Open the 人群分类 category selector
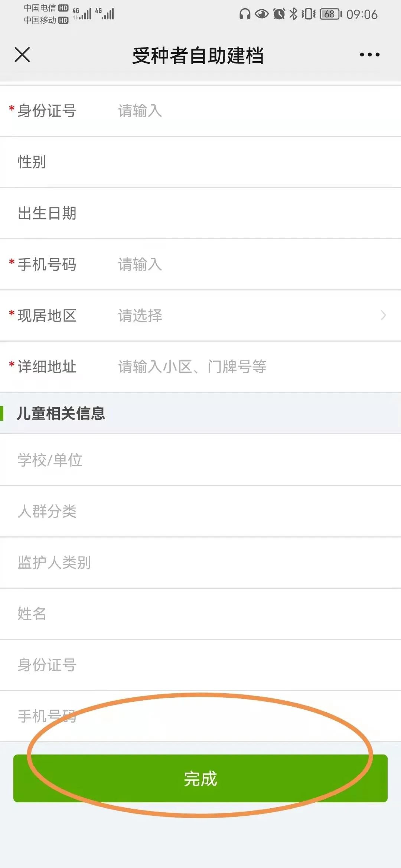Screen dimensions: 401x868 click(200, 511)
